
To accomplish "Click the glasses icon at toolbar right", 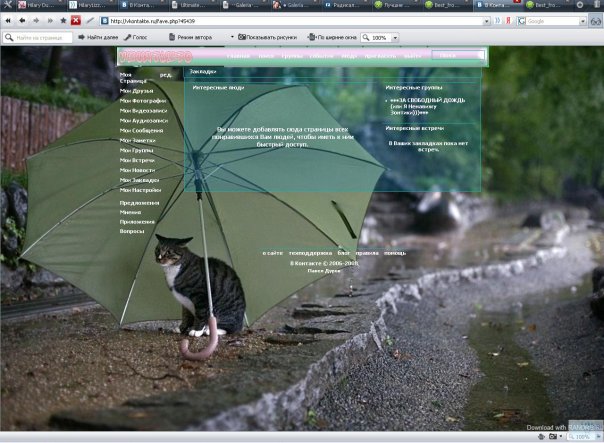I will tap(596, 22).
